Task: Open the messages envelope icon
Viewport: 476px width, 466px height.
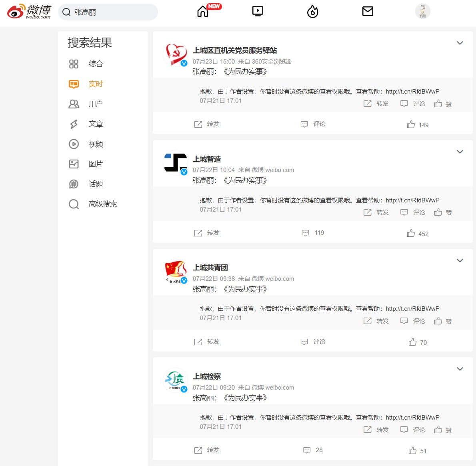Action: coord(368,11)
